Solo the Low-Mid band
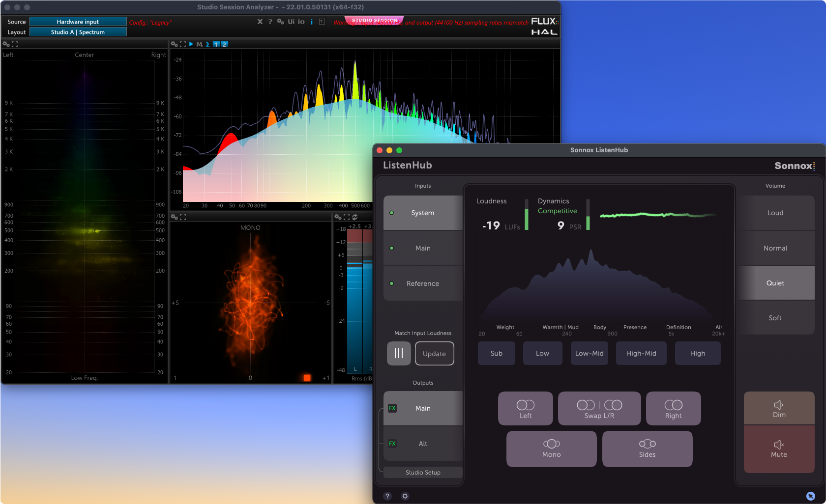The height and width of the screenshot is (504, 826). click(x=589, y=353)
